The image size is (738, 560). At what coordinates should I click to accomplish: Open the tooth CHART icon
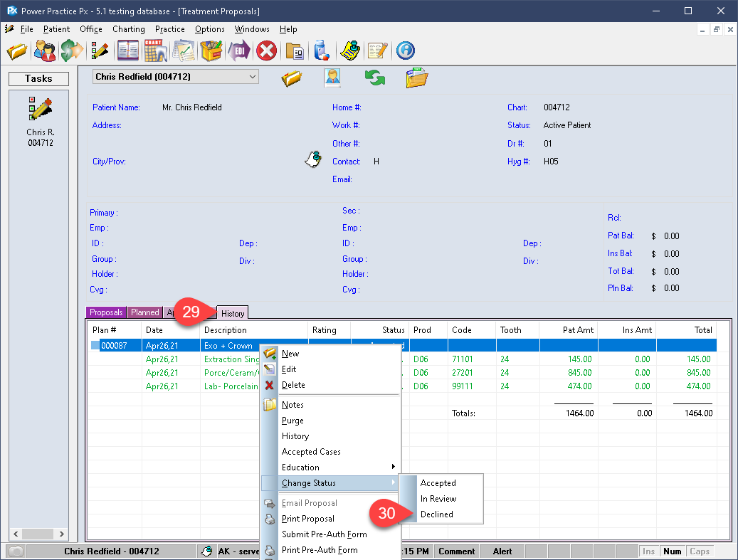pos(155,51)
